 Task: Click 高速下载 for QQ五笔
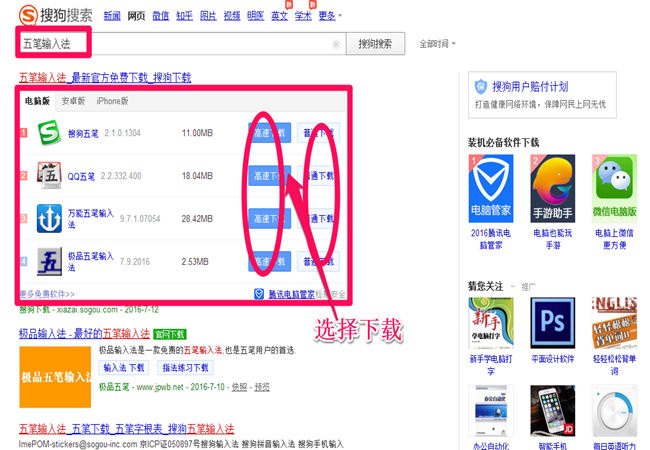point(269,175)
